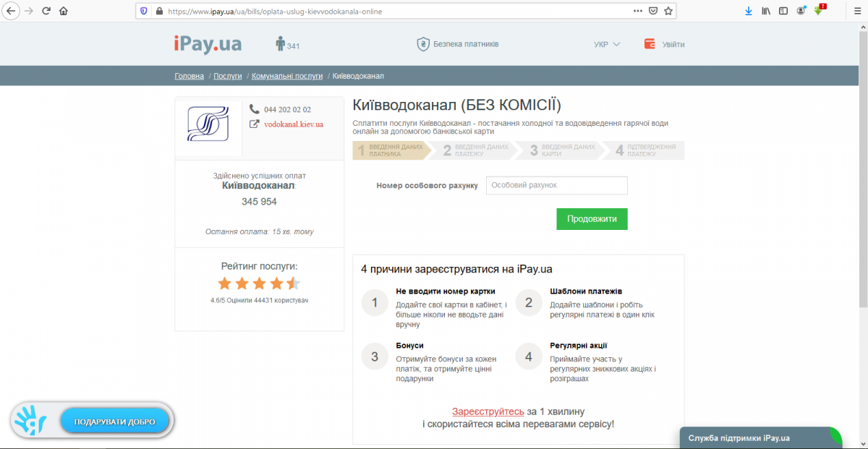Screen dimensions: 868x449
Task: Click the orange wallet login icon
Action: 650,44
